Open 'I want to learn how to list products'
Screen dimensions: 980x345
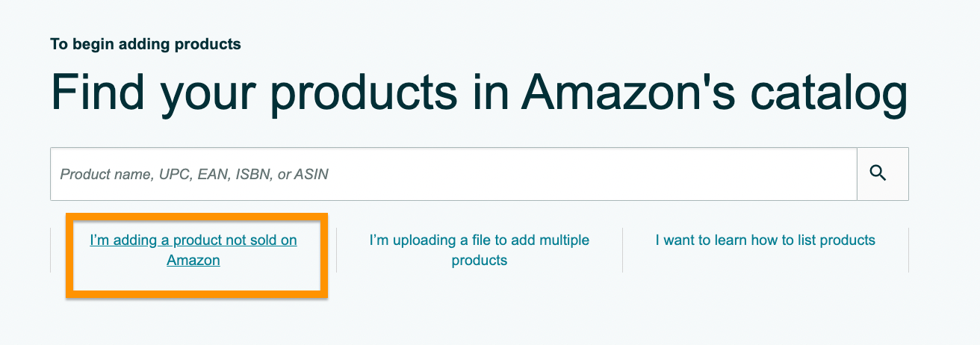coord(766,240)
